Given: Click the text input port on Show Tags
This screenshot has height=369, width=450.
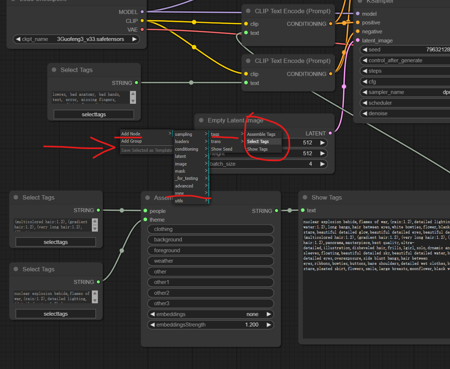Looking at the screenshot, I should tap(303, 210).
